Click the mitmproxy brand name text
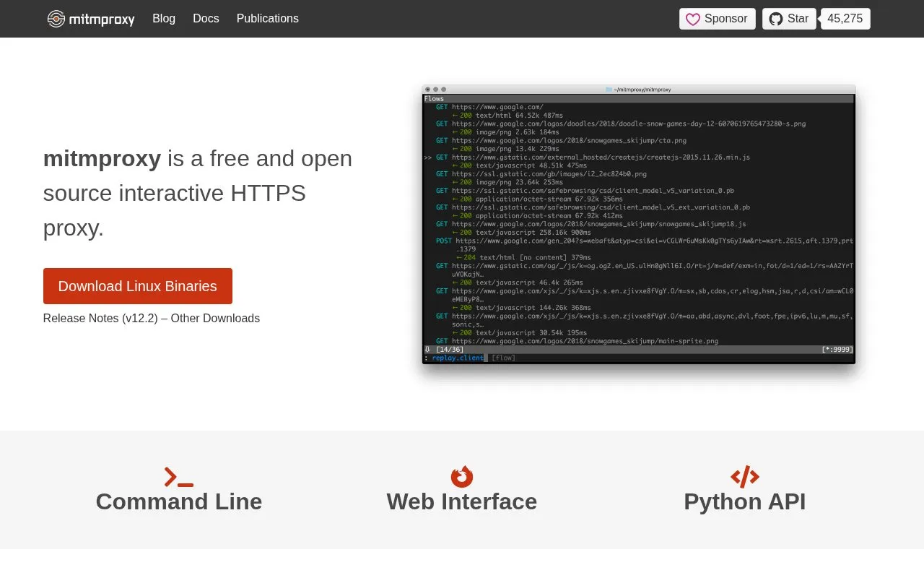This screenshot has width=924, height=578. click(102, 20)
